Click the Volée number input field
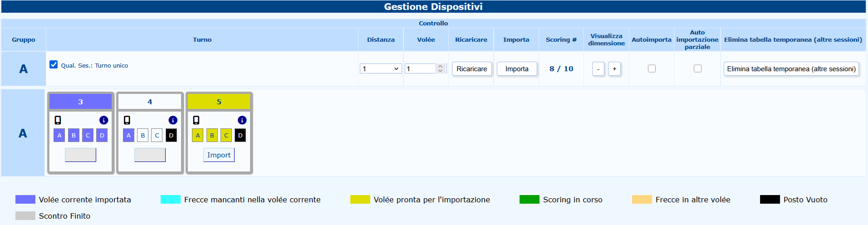The height and width of the screenshot is (225, 868). click(x=421, y=68)
